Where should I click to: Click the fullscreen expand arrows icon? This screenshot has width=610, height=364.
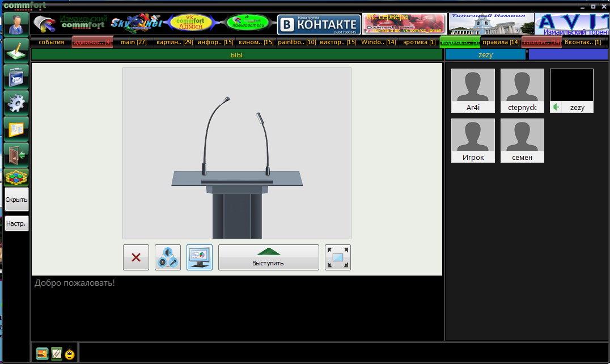[338, 257]
